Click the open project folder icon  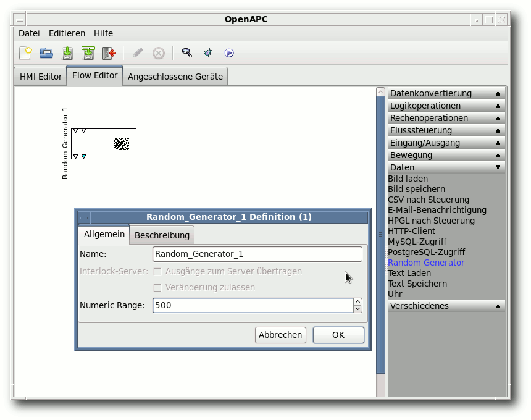46,53
